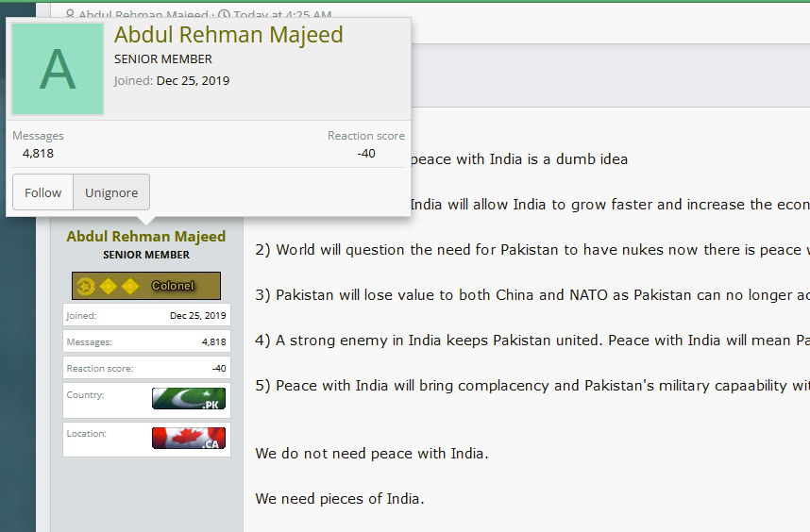The image size is (810, 532).
Task: Click the 'Reaction score' label in popup
Action: (x=366, y=136)
